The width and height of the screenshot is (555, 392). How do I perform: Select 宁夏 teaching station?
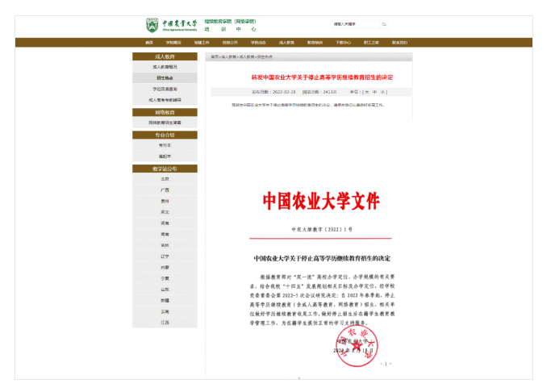tap(165, 278)
